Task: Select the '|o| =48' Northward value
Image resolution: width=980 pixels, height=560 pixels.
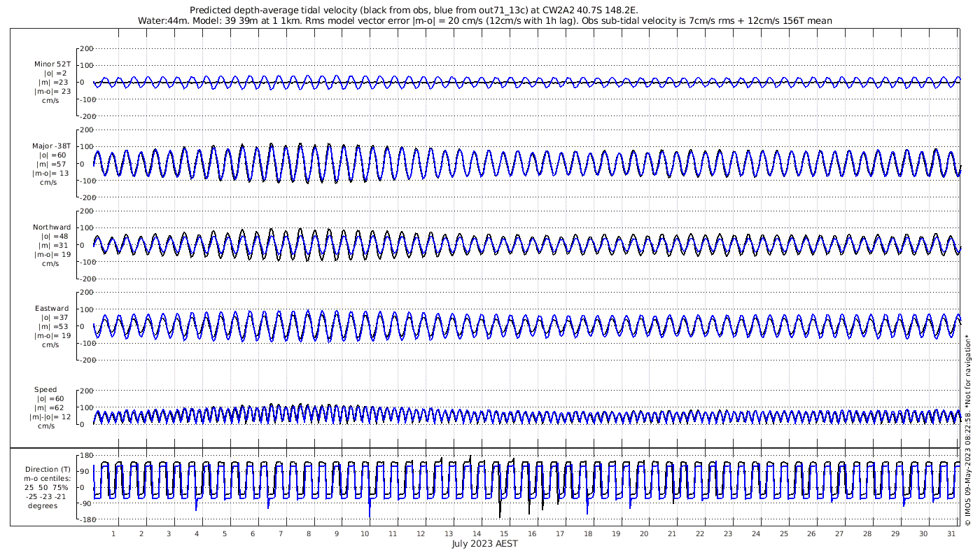Action: coord(53,237)
